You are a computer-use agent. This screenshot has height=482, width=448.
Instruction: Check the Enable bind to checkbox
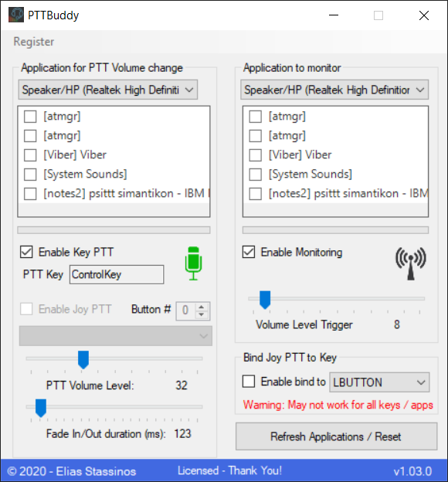pyautogui.click(x=249, y=382)
